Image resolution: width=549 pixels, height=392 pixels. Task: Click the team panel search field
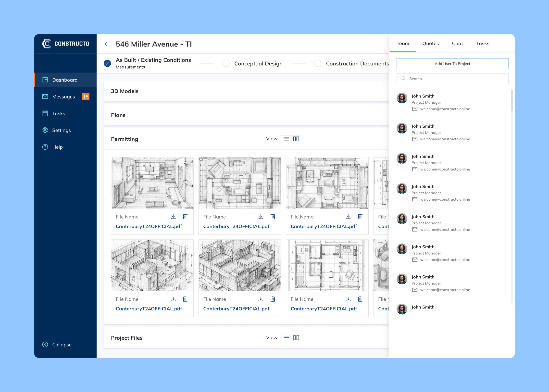452,79
